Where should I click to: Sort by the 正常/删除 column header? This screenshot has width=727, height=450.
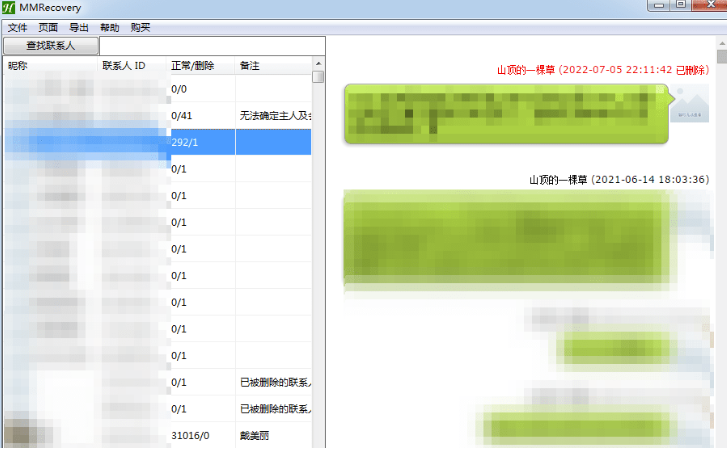pyautogui.click(x=200, y=66)
